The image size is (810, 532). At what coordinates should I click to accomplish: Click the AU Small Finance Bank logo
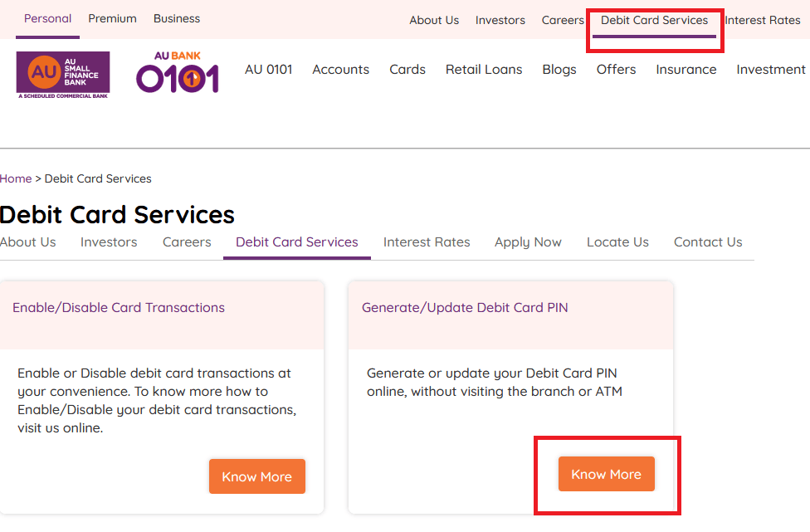click(x=63, y=75)
